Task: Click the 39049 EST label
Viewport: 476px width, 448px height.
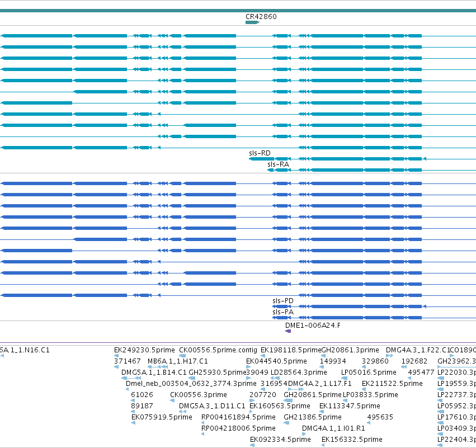Action: [257, 372]
